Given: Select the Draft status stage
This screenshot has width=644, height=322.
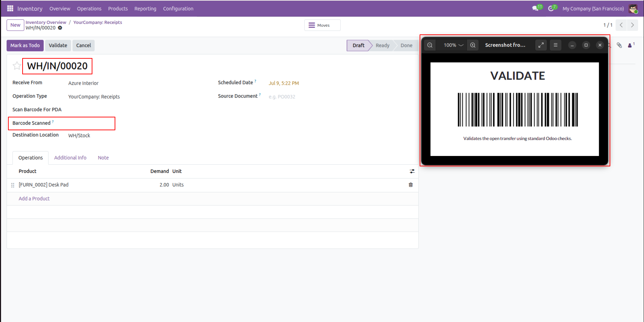Looking at the screenshot, I should coord(358,46).
